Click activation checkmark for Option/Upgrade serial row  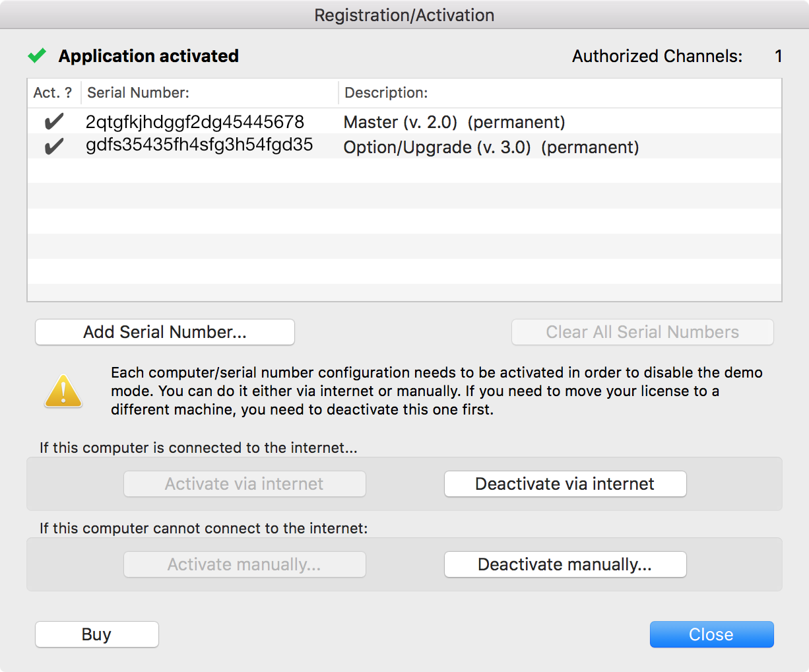pos(54,146)
